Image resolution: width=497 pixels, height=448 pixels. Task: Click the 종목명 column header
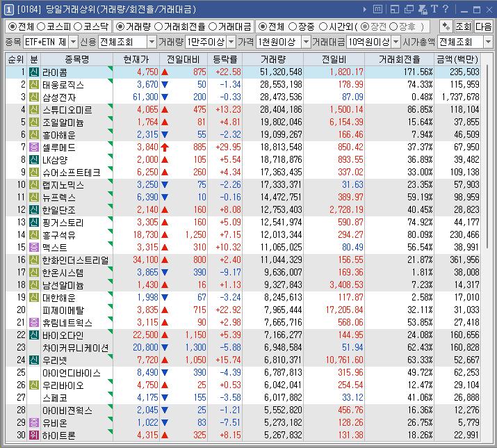tap(76, 59)
